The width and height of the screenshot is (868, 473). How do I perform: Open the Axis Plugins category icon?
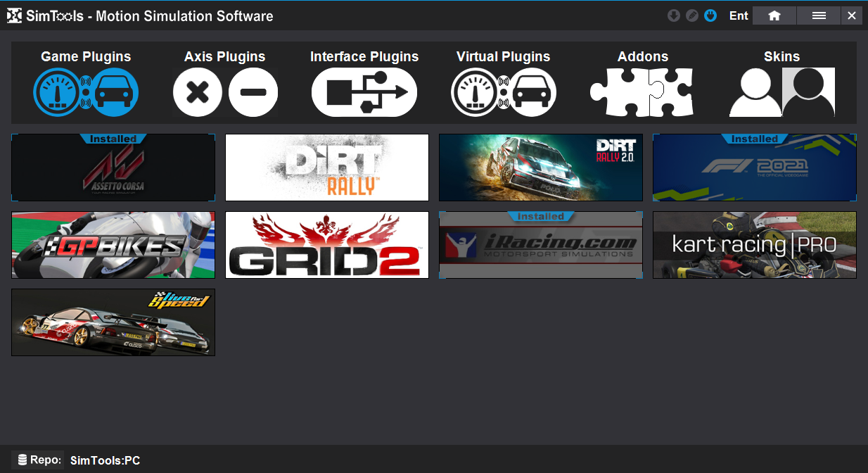225,92
